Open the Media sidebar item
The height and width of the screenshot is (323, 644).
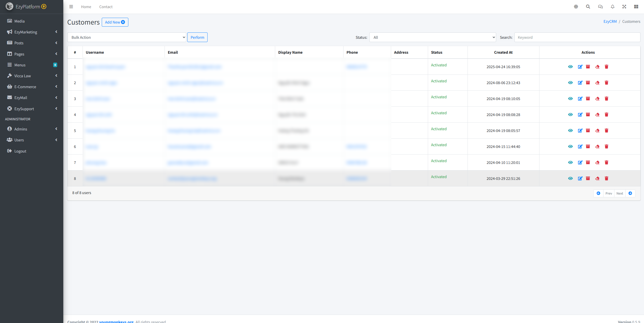click(x=19, y=21)
